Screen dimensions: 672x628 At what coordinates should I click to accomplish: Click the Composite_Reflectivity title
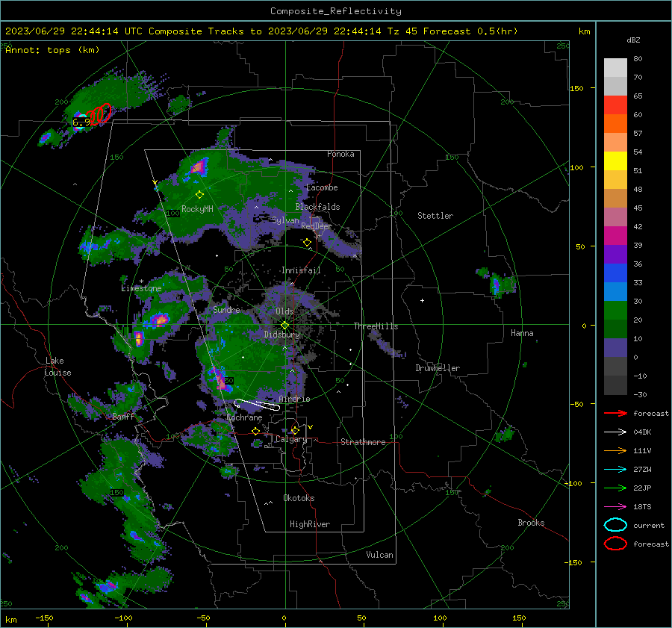pyautogui.click(x=336, y=11)
